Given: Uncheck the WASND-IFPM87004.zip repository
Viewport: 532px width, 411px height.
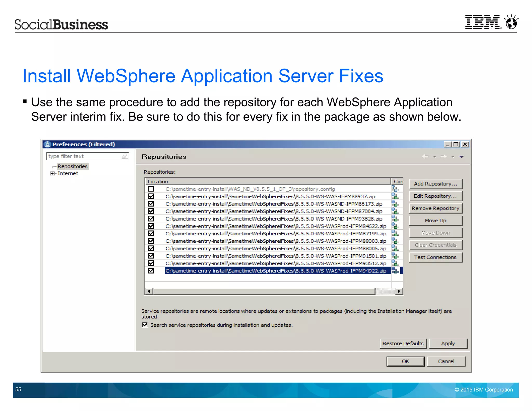Looking at the screenshot, I should pyautogui.click(x=151, y=211).
